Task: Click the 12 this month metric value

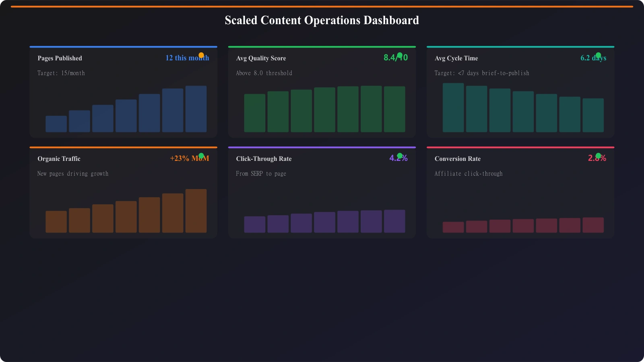Action: (x=187, y=58)
